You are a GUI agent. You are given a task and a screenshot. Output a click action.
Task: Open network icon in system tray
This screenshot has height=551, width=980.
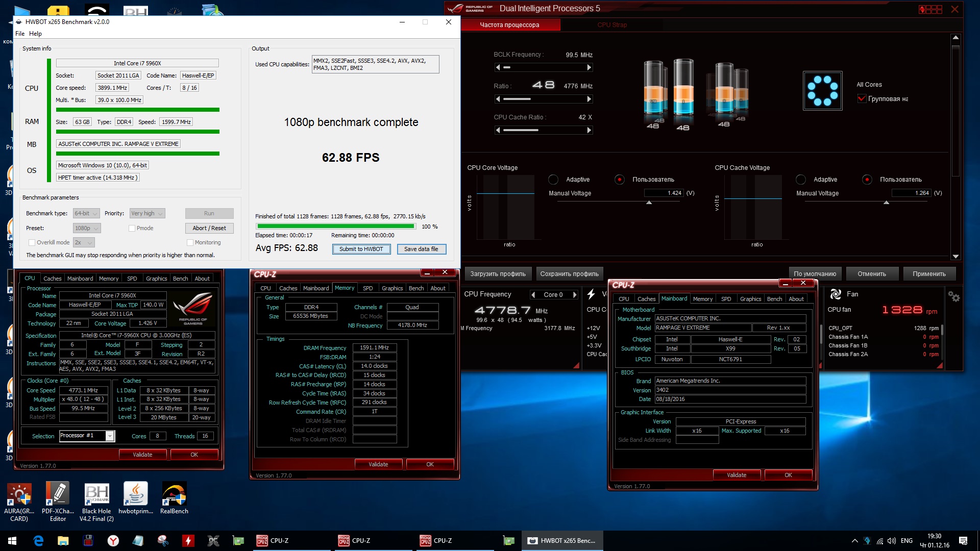880,541
